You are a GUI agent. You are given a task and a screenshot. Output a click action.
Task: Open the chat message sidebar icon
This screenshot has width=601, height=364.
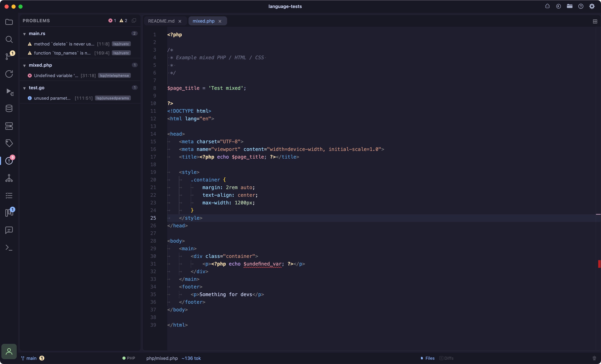click(9, 230)
